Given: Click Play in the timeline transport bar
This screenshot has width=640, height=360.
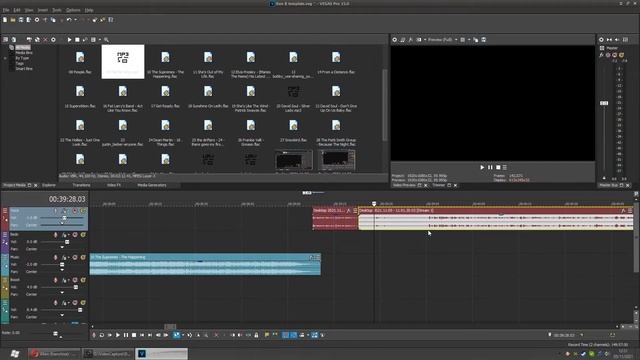Looking at the screenshot, I should 118,335.
